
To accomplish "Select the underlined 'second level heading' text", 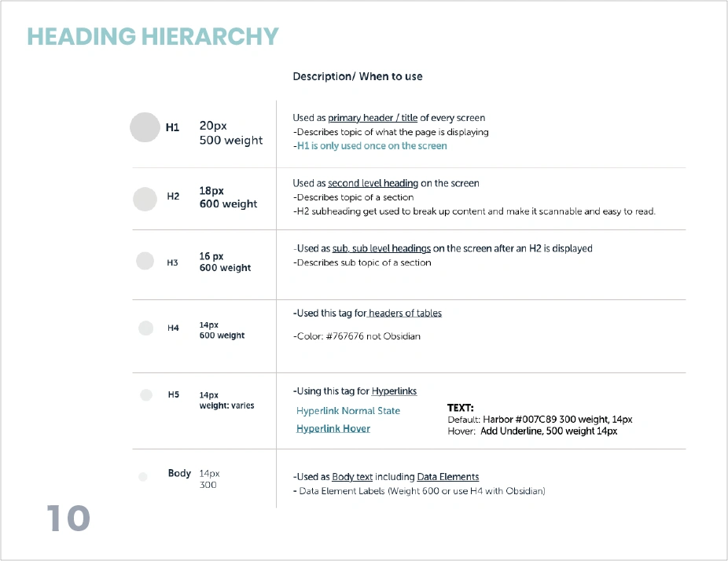I will tap(373, 183).
